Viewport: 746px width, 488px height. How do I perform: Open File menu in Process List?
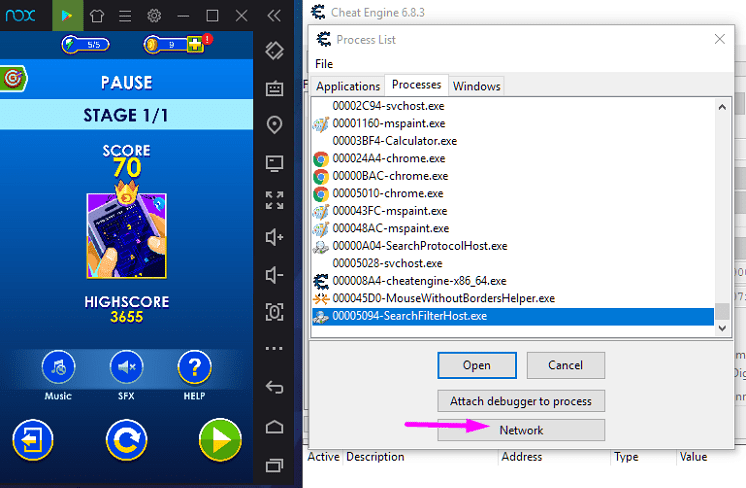(x=324, y=64)
